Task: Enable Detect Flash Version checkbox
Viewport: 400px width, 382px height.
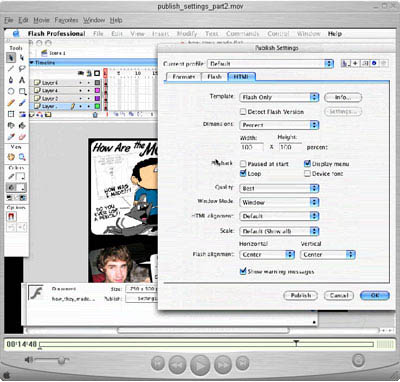Action: coord(243,112)
